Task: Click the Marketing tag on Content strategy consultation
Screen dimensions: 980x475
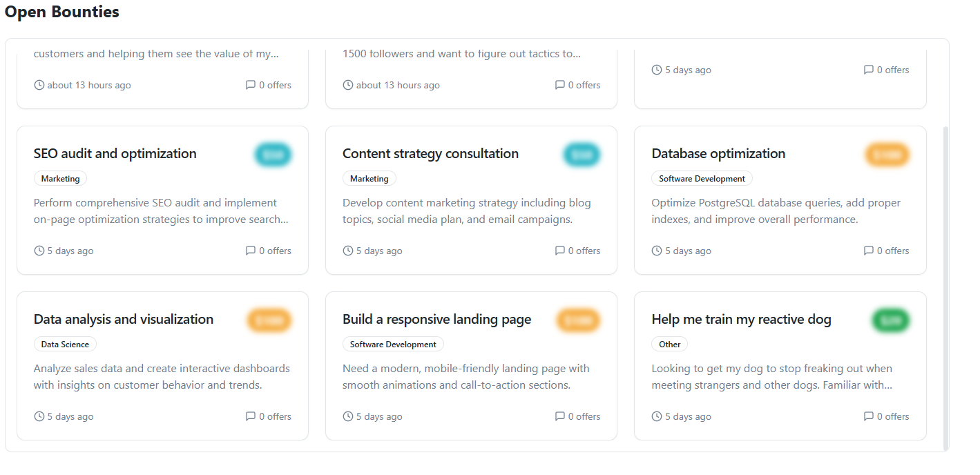Action: (x=369, y=178)
